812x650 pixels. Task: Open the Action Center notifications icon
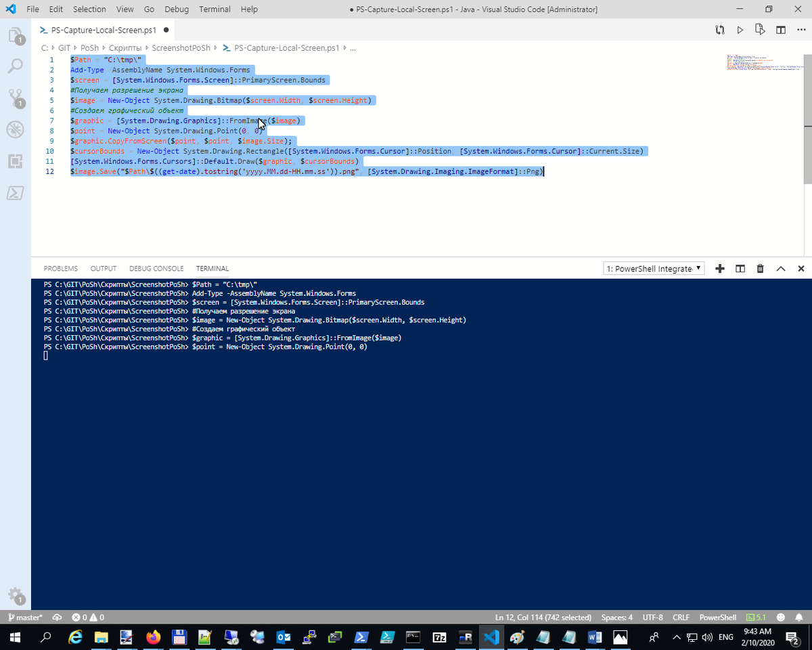[792, 637]
